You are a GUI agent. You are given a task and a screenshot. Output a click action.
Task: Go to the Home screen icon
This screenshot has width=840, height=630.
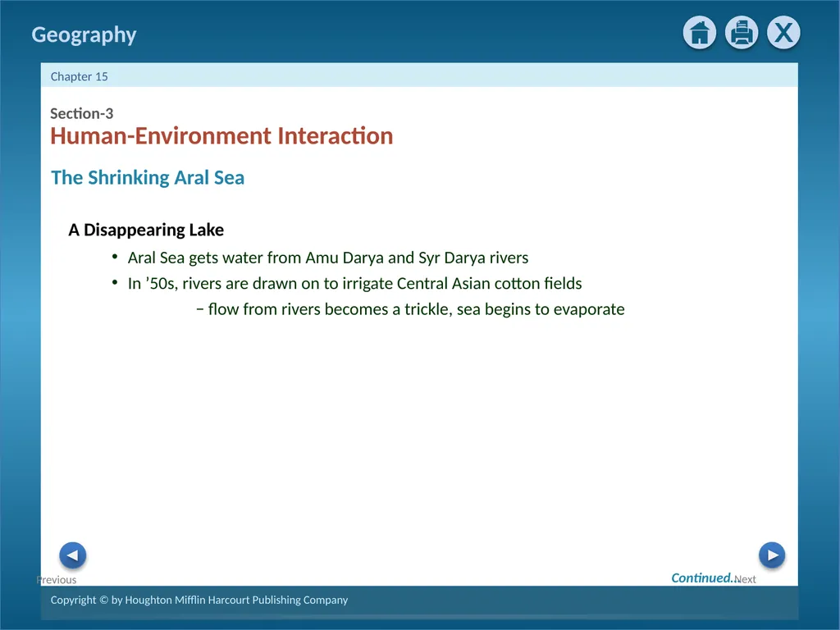(699, 33)
